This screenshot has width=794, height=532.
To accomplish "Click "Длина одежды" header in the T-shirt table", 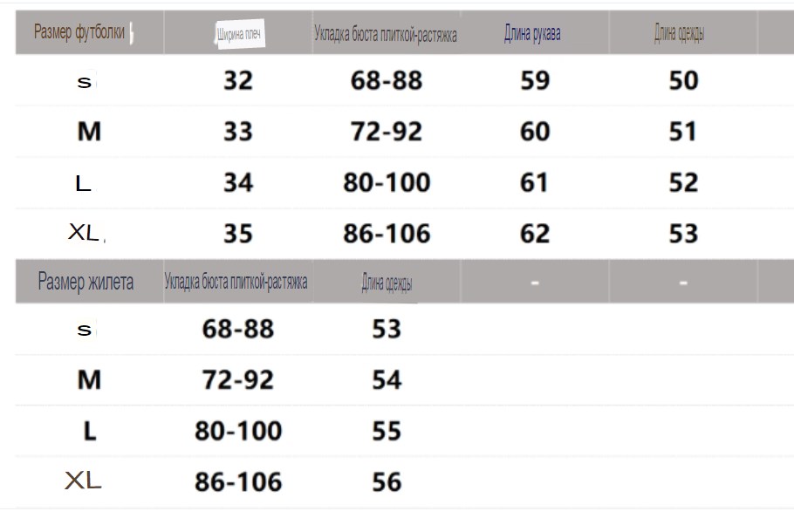I will 680,34.
